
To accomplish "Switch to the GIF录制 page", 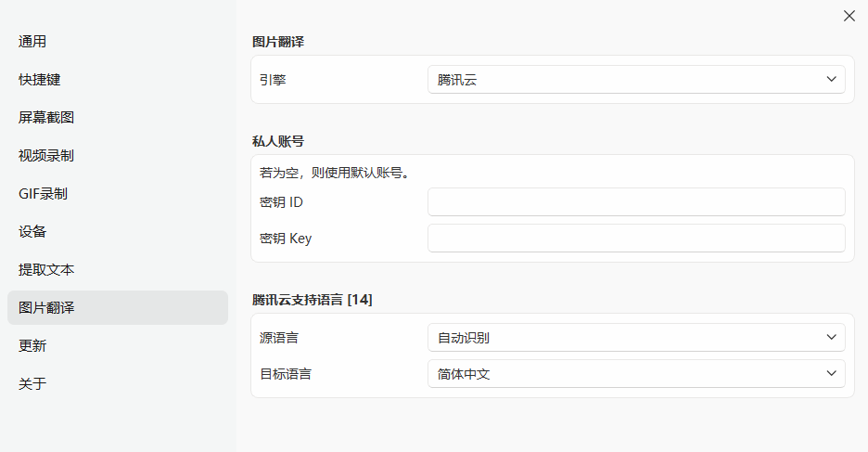I will click(43, 194).
